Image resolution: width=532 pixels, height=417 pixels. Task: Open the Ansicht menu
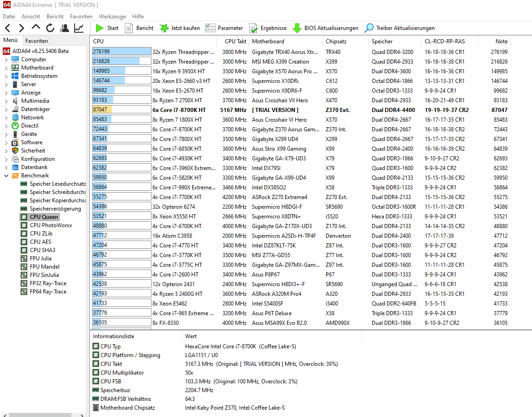click(31, 16)
